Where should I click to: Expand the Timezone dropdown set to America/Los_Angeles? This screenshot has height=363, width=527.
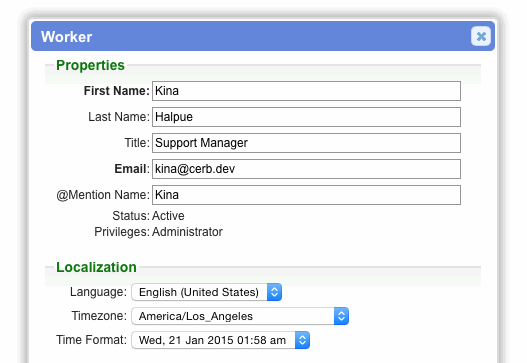coord(240,316)
